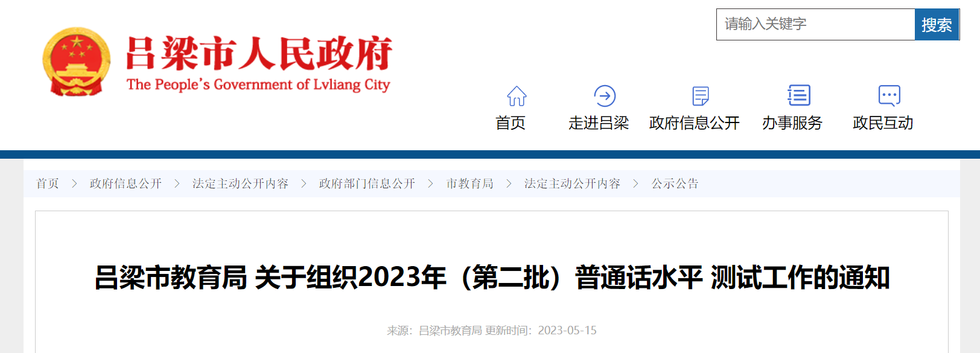
Task: Open breadcrumb link 公示公告
Action: (x=675, y=183)
